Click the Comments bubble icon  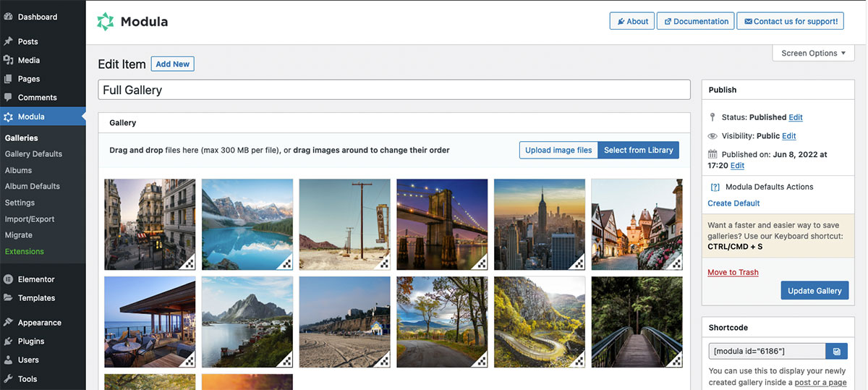[8, 98]
